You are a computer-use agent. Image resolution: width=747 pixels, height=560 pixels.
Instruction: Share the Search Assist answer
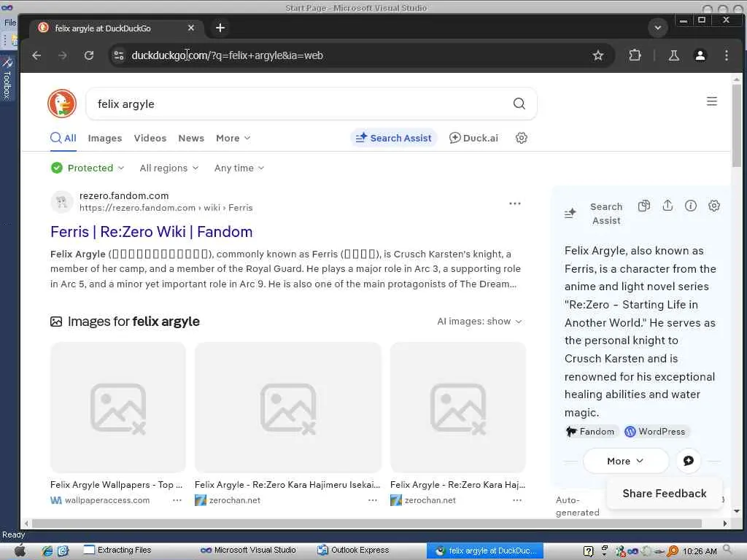(667, 206)
